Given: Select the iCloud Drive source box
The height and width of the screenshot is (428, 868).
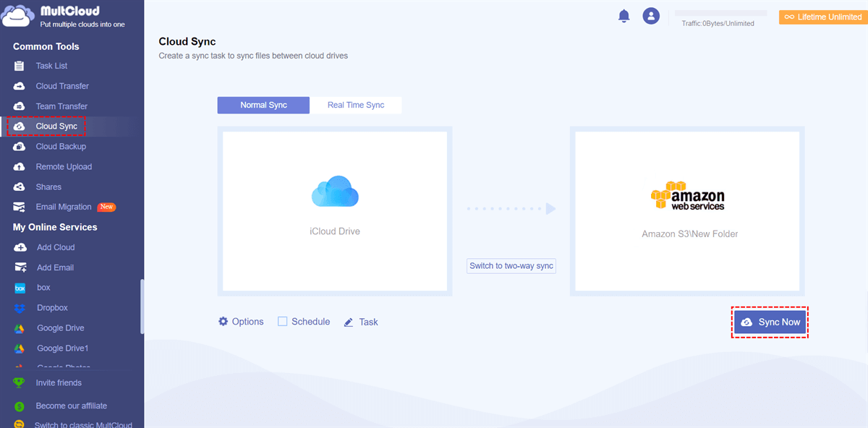Looking at the screenshot, I should 335,211.
